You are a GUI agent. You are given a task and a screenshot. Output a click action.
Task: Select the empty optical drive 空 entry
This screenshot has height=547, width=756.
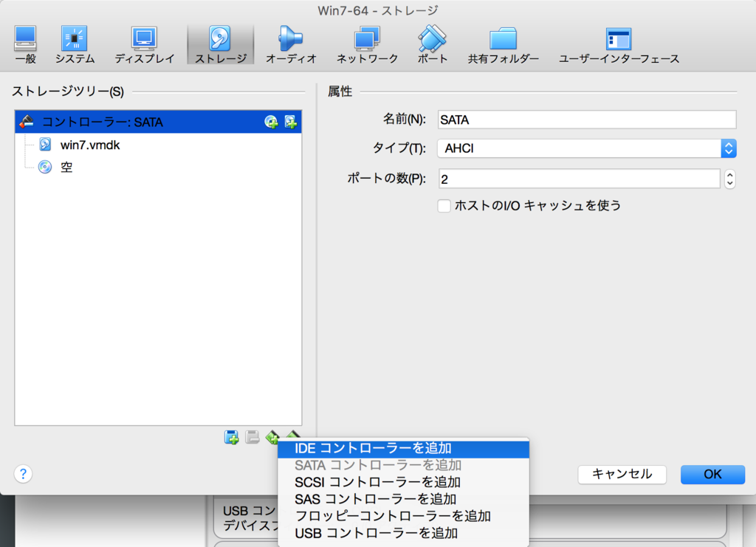pos(158,167)
